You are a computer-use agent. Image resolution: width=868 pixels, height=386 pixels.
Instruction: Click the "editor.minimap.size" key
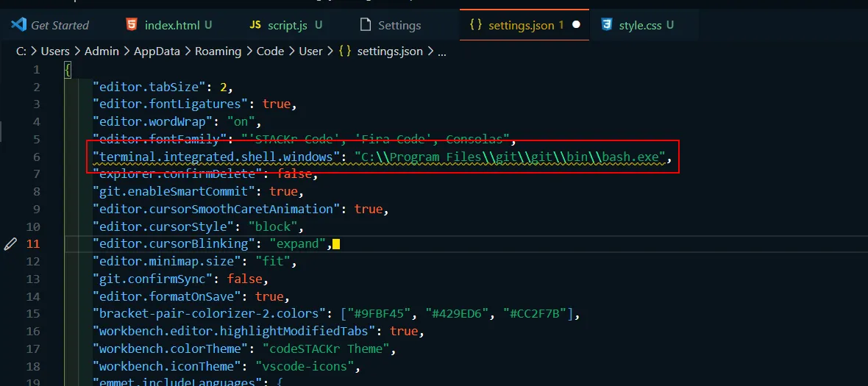[167, 261]
